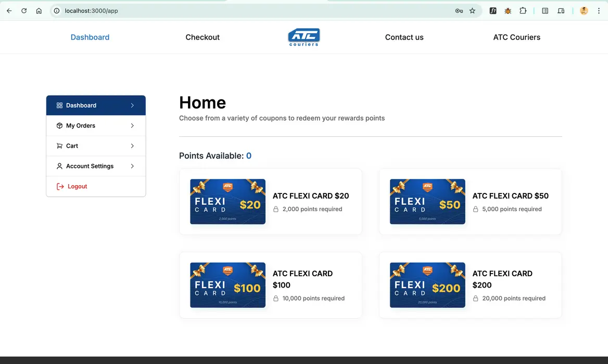
Task: Reload the page with the refresh icon
Action: (x=24, y=11)
